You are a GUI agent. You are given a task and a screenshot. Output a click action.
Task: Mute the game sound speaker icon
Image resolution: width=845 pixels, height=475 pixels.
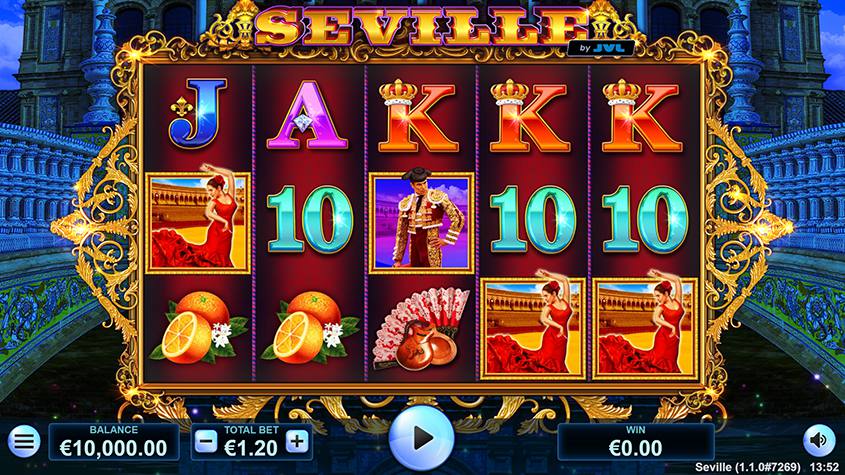click(819, 440)
